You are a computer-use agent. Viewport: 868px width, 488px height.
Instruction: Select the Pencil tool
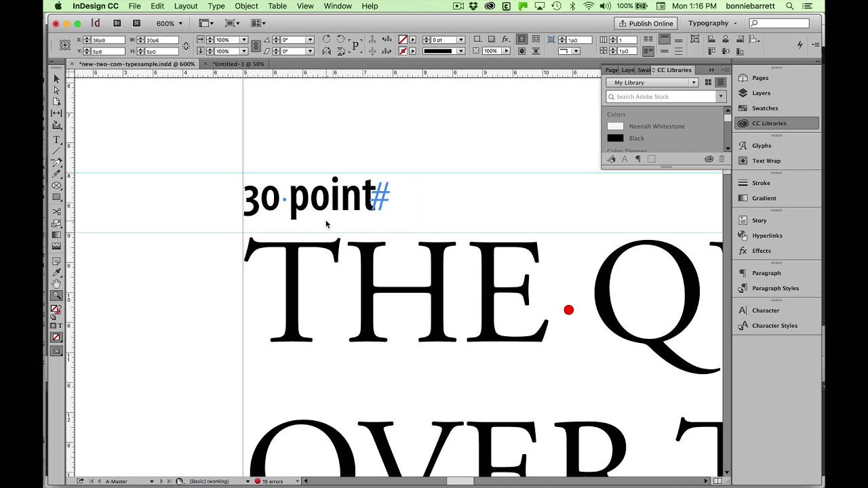tap(56, 174)
